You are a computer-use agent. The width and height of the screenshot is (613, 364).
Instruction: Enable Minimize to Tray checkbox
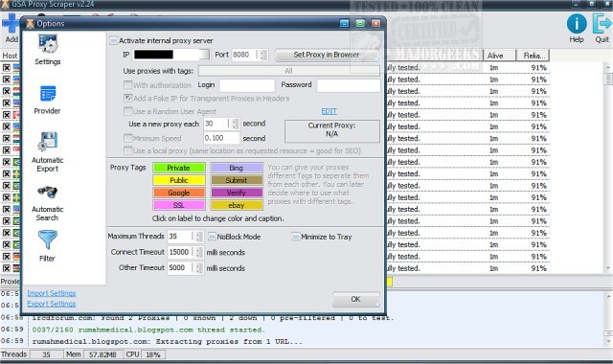click(296, 237)
